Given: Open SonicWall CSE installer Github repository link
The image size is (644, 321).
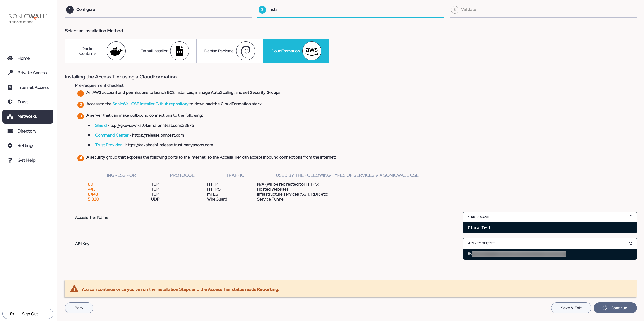Looking at the screenshot, I should point(150,104).
